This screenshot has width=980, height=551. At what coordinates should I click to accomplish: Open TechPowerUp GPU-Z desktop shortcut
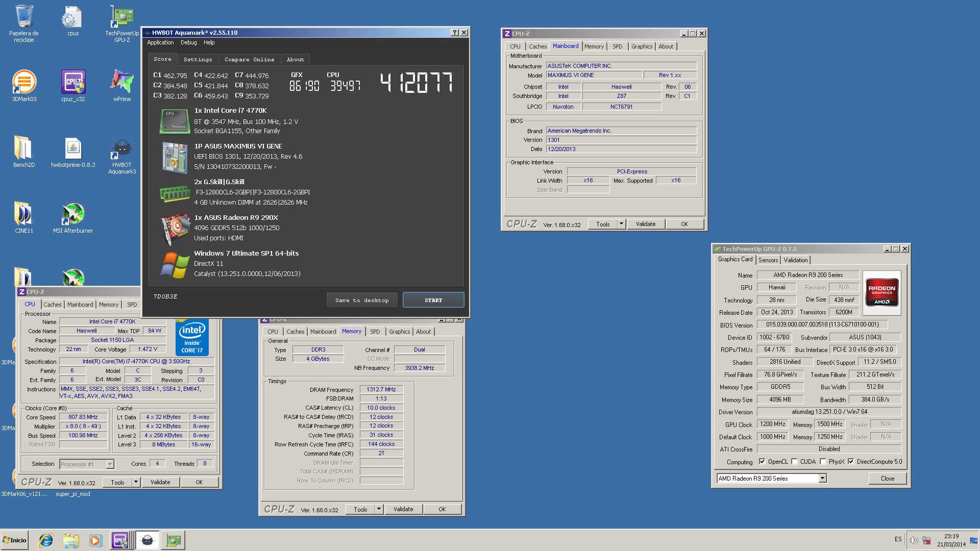(x=122, y=23)
